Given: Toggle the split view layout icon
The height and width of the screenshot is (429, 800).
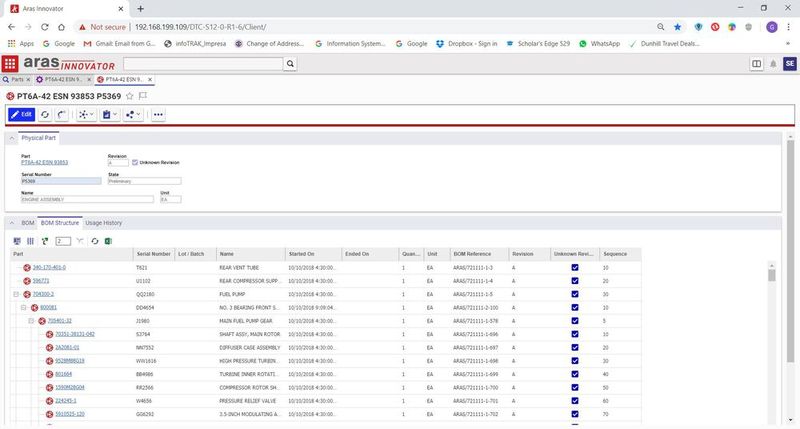Looking at the screenshot, I should [757, 63].
